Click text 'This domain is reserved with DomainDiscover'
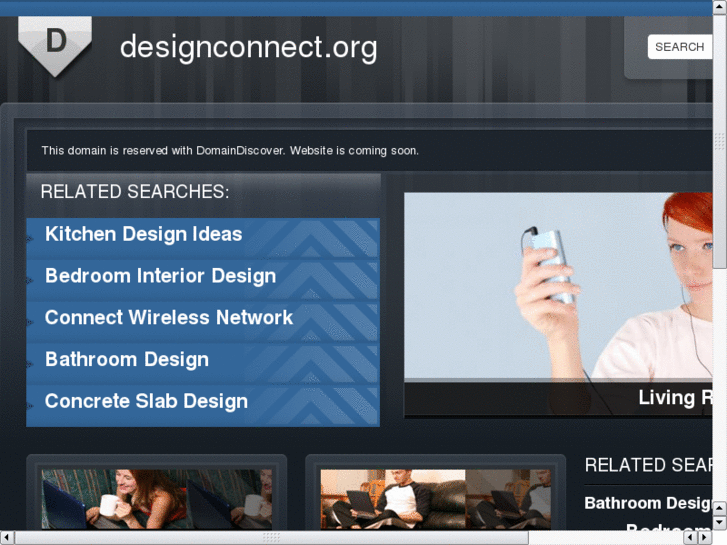This screenshot has width=727, height=545. click(x=163, y=151)
